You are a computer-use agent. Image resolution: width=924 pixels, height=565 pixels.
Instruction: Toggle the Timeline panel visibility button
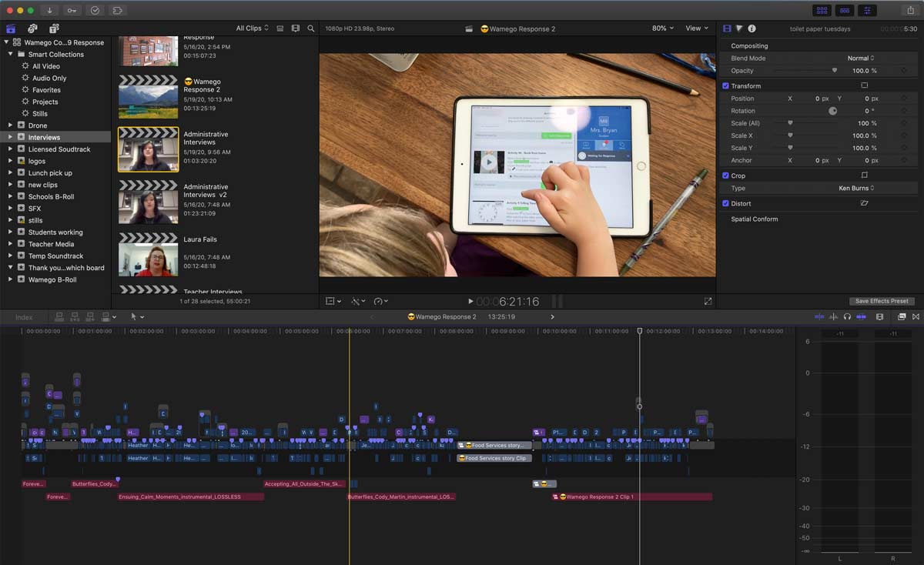845,10
